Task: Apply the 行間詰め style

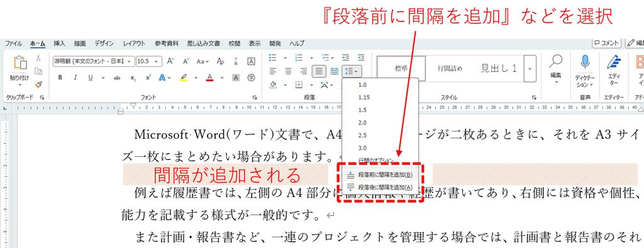Action: [450, 69]
